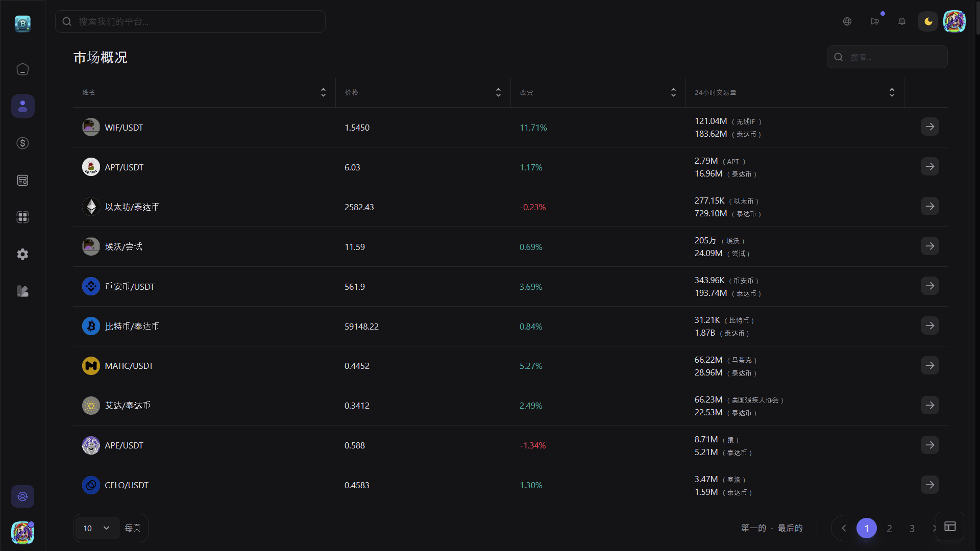
Task: Open the 比特币/泰达币 row arrow button
Action: 929,325
